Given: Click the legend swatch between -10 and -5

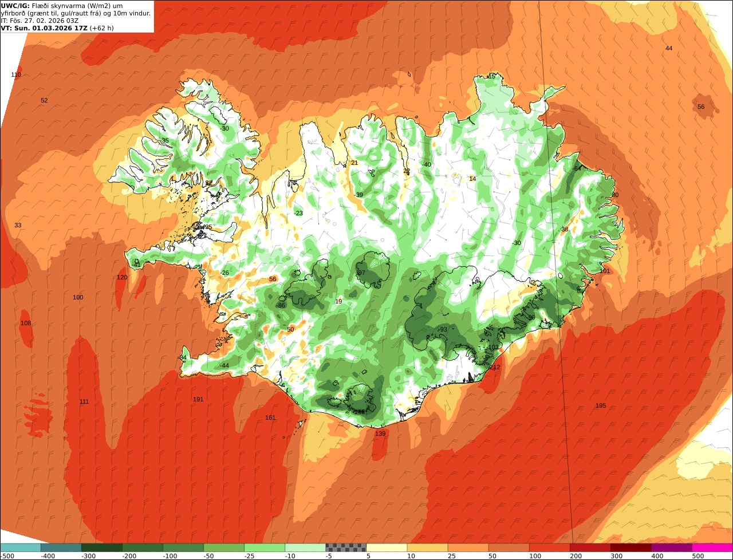Looking at the screenshot, I should click(305, 547).
